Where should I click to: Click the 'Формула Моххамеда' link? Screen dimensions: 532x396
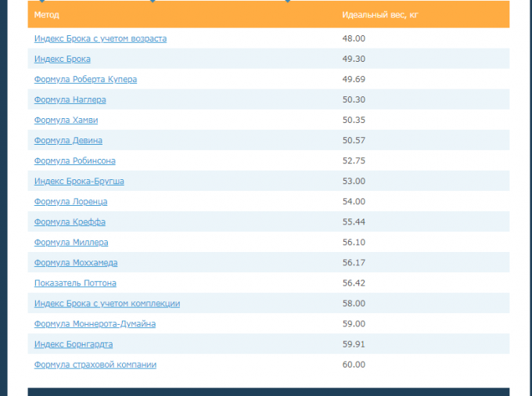(76, 262)
